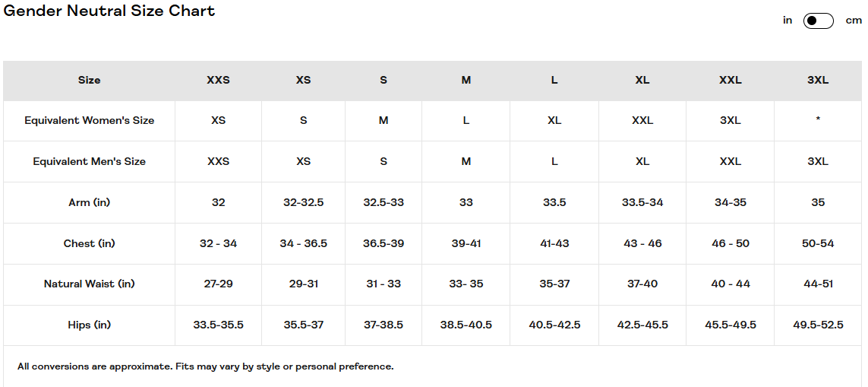This screenshot has height=387, width=868.
Task: Click the Chest (in) row label
Action: click(x=89, y=243)
